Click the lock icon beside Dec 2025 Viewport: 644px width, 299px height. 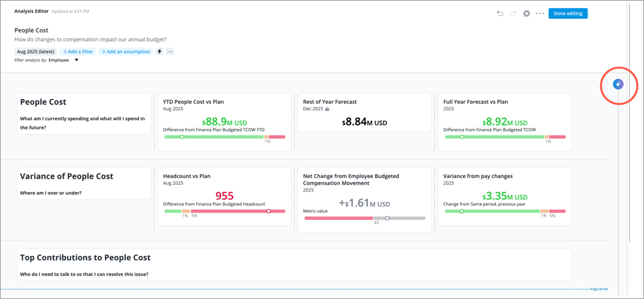tap(327, 108)
